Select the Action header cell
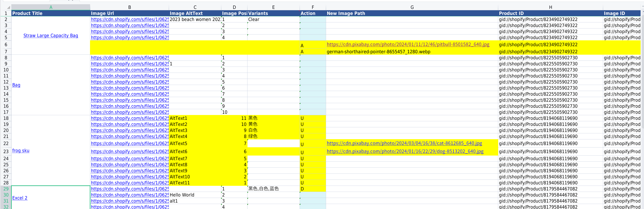 [x=313, y=13]
